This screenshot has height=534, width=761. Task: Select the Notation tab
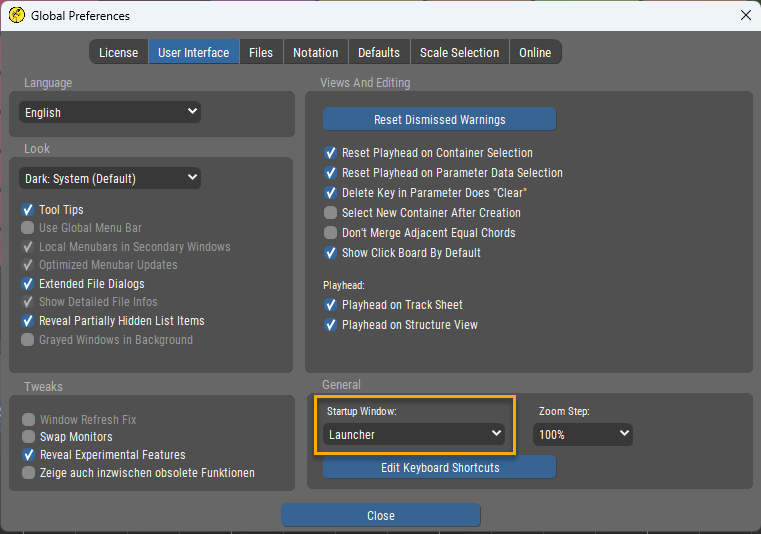coord(315,52)
